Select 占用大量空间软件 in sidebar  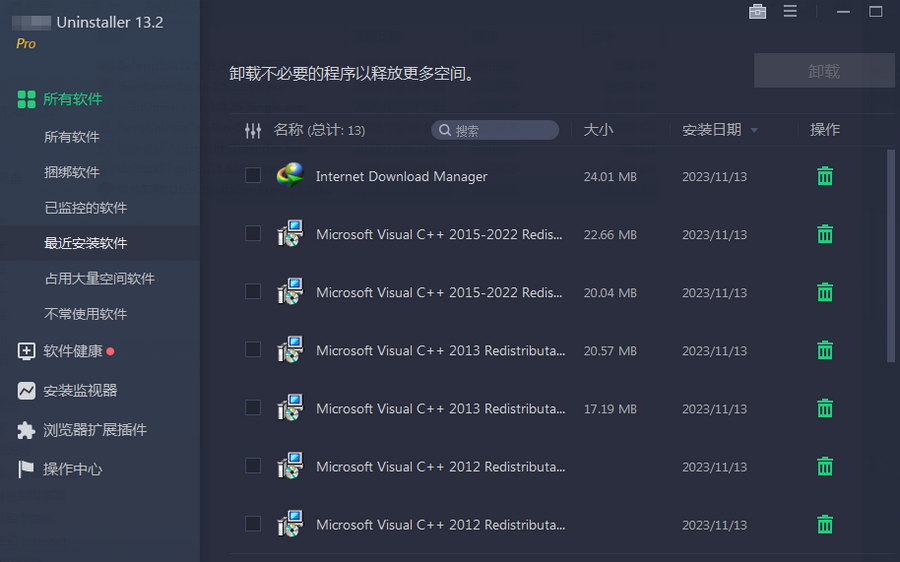tap(99, 279)
